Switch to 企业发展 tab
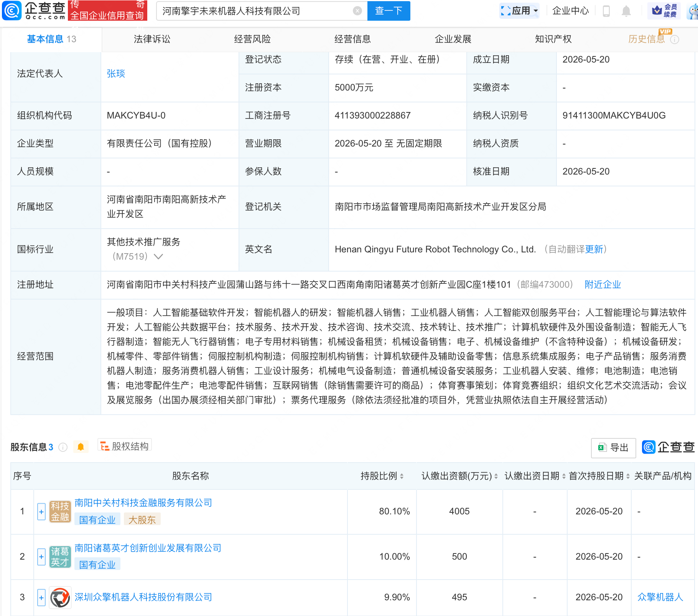The width and height of the screenshot is (698, 616). point(453,39)
